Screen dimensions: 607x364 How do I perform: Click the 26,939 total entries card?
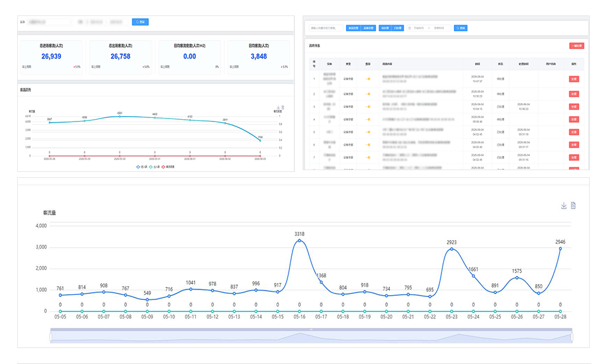[x=51, y=56]
